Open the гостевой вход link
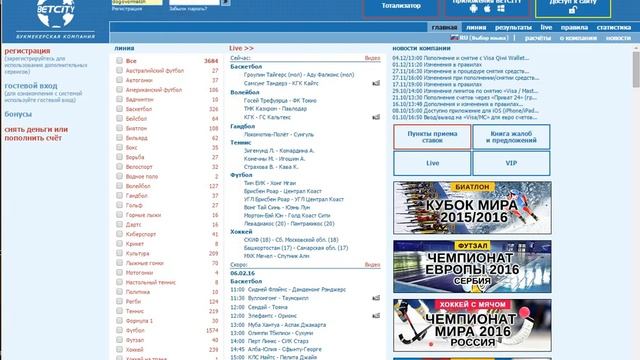Screen dimensions: 640x360 click(31, 86)
